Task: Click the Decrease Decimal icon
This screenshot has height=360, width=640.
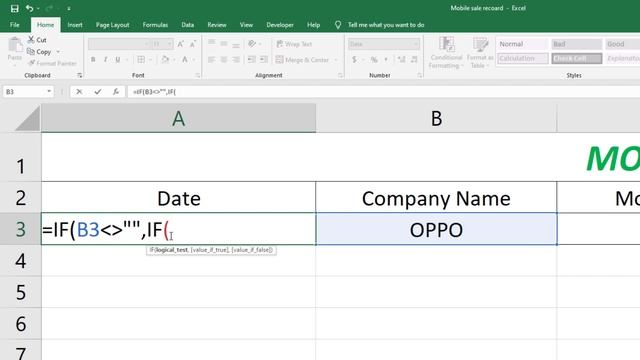Action: click(x=414, y=60)
